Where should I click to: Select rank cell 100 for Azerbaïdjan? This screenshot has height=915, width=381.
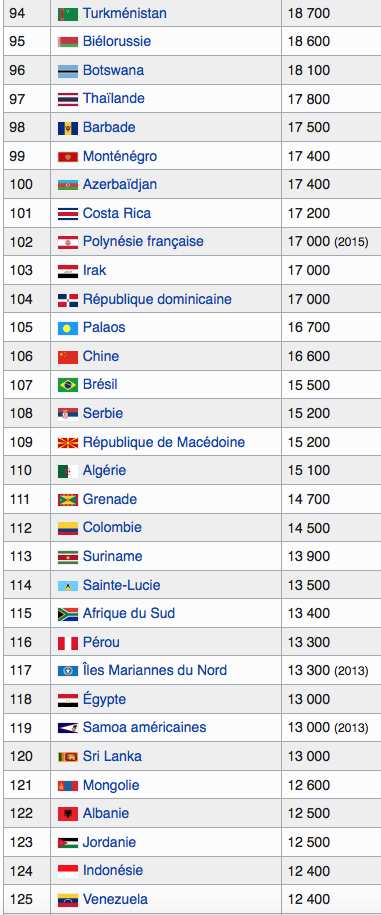coord(27,185)
